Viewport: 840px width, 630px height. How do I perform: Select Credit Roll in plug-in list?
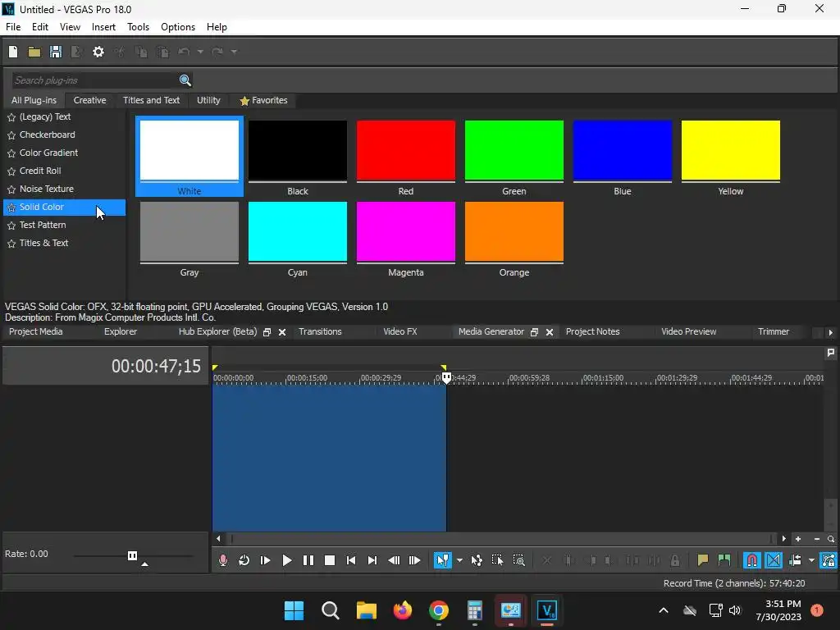click(40, 171)
